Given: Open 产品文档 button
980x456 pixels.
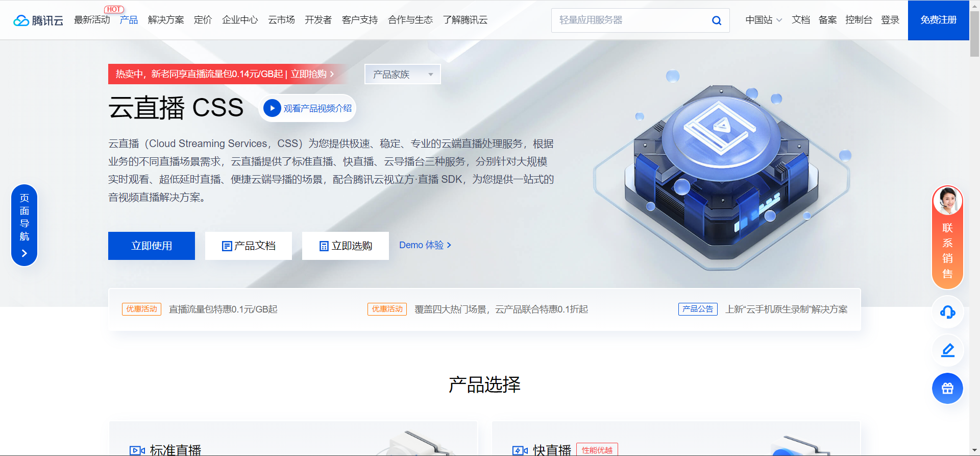Looking at the screenshot, I should [249, 246].
